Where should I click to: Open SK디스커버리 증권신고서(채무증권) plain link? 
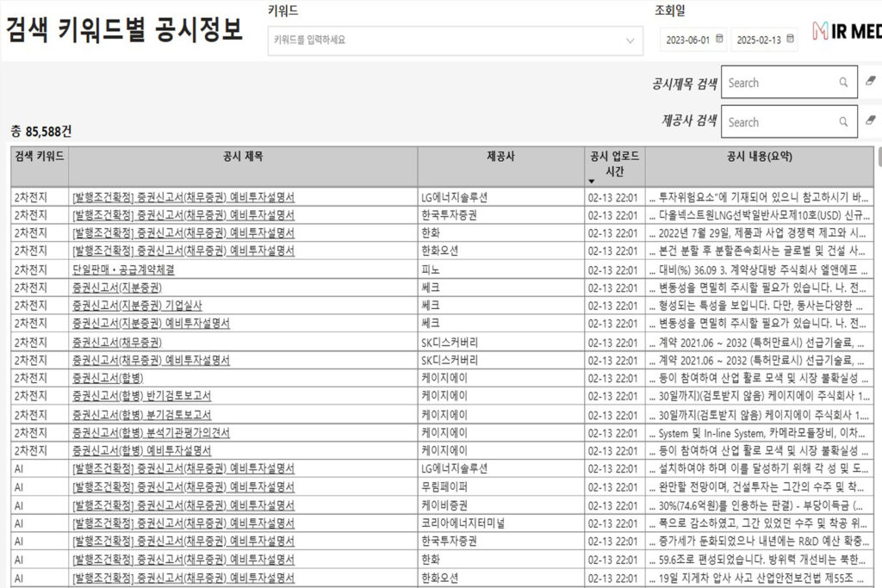coord(117,343)
